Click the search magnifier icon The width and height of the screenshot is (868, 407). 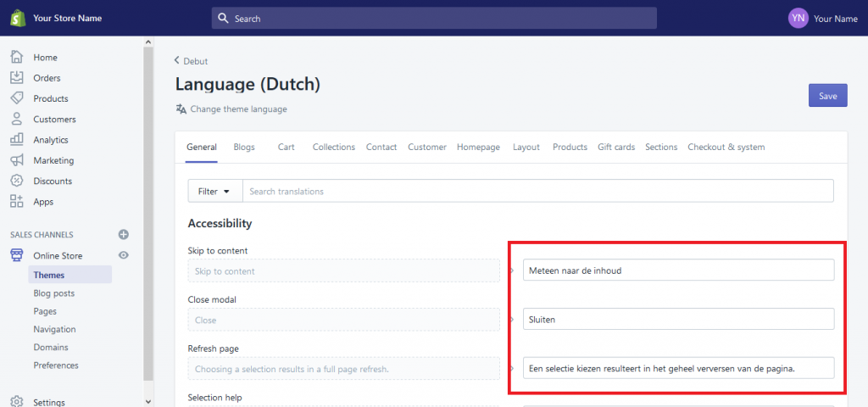pos(223,19)
